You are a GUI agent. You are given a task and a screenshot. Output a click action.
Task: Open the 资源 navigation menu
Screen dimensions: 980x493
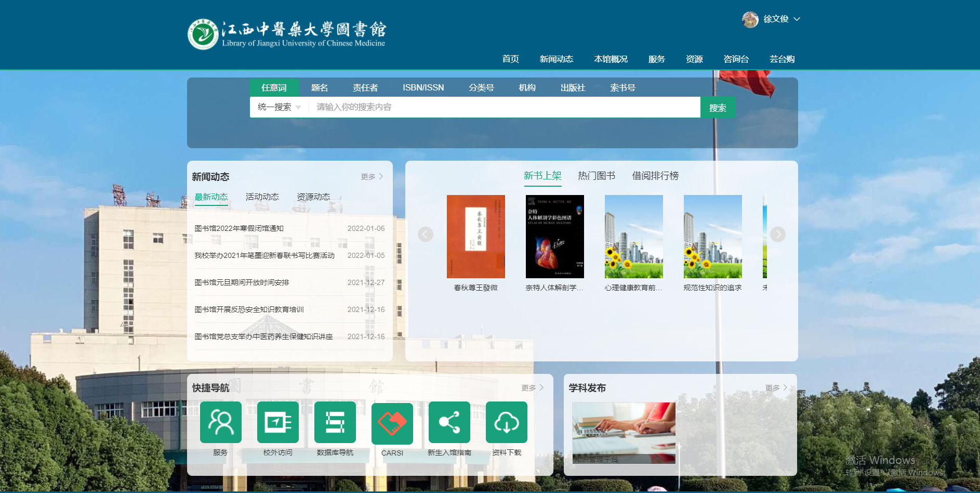694,59
